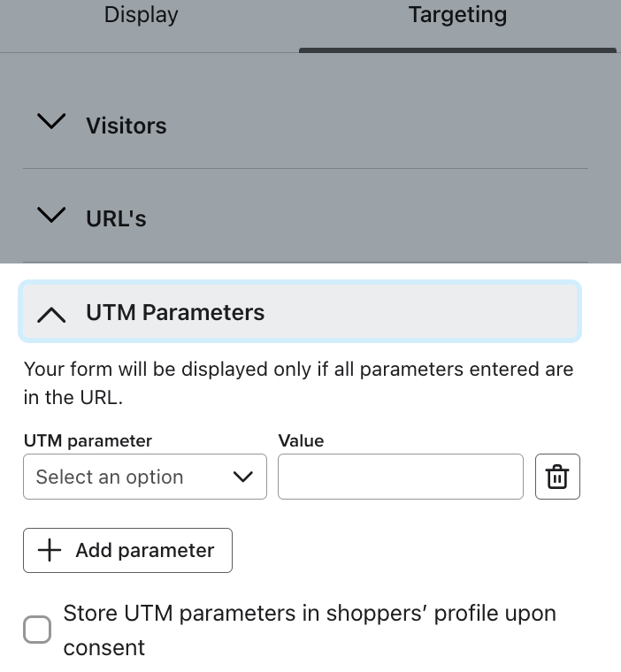Viewport: 621px width, 672px height.
Task: Click the down chevron beside Visitors
Action: click(x=52, y=122)
